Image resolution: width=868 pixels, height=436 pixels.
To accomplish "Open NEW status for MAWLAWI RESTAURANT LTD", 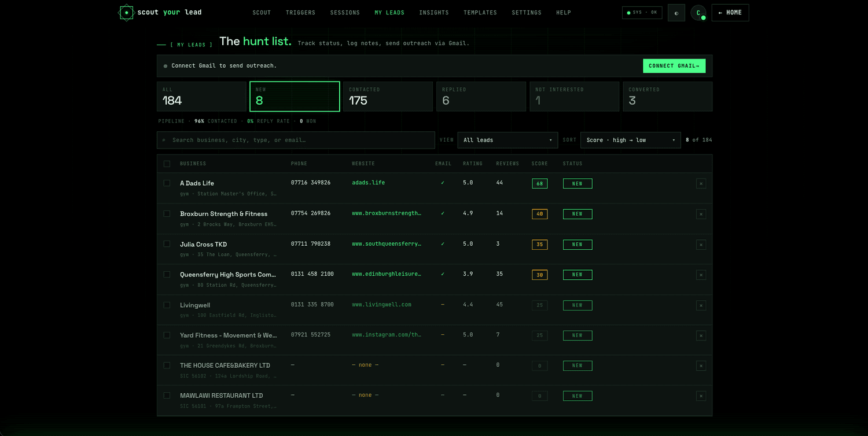I will [577, 396].
